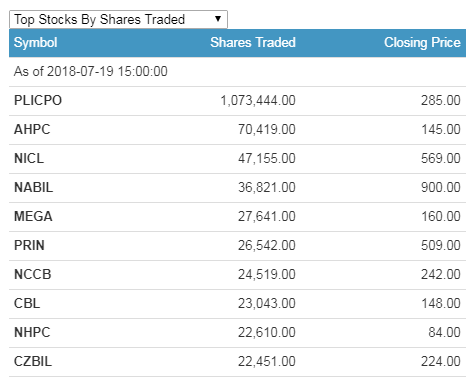
Task: Select the NABIL stock symbol
Action: click(33, 187)
